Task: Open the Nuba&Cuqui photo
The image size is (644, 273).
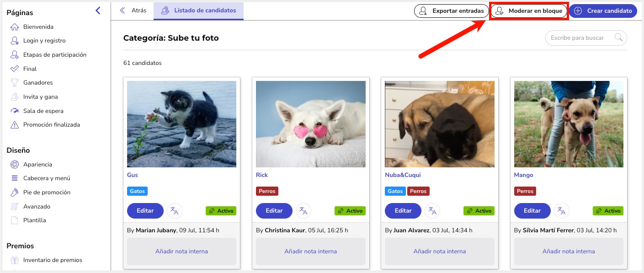Action: 440,124
